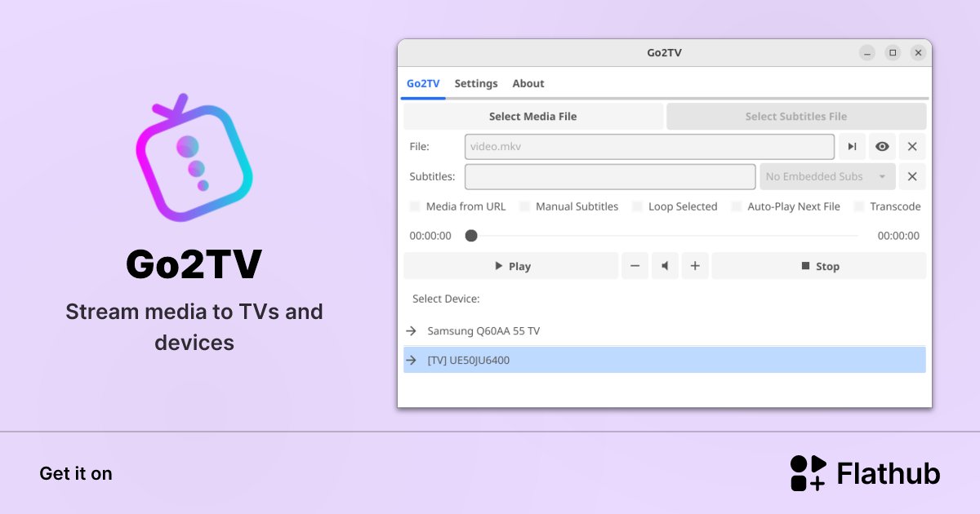This screenshot has height=514, width=980.
Task: Open the media preview eye icon
Action: point(882,146)
